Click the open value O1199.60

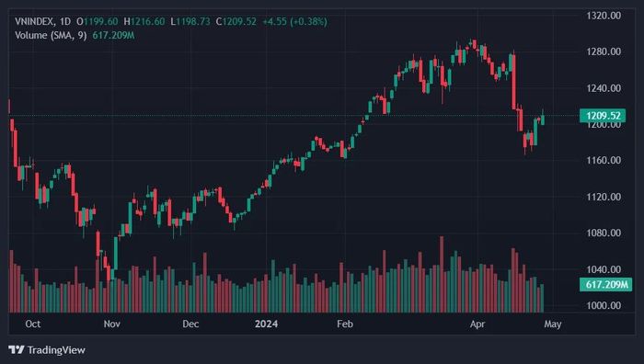pos(98,21)
